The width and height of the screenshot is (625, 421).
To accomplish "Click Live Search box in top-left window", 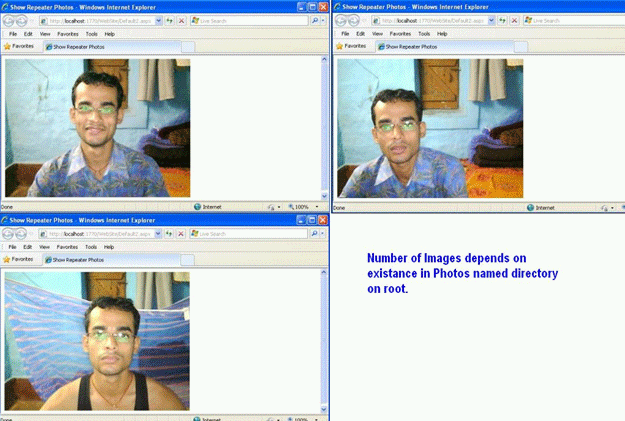I will tap(249, 20).
